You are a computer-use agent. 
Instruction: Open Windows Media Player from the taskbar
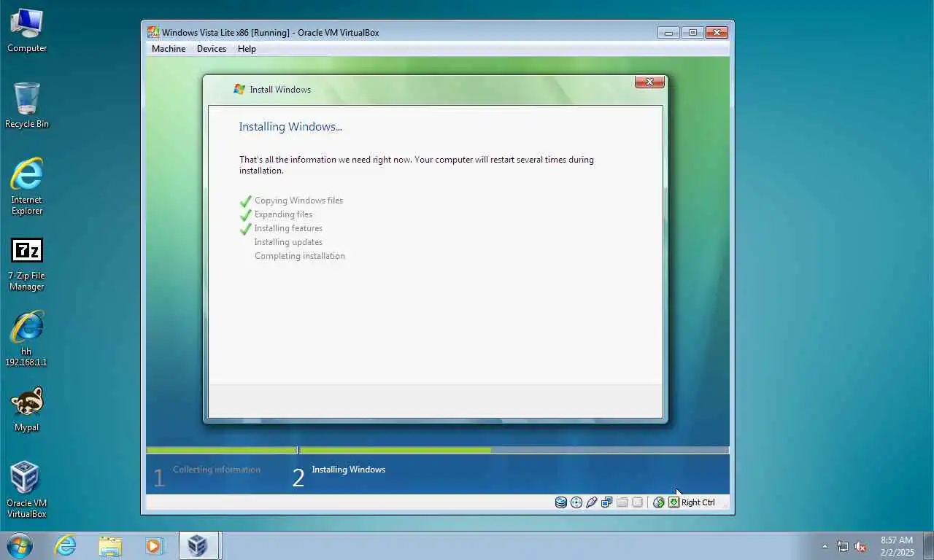coord(154,545)
